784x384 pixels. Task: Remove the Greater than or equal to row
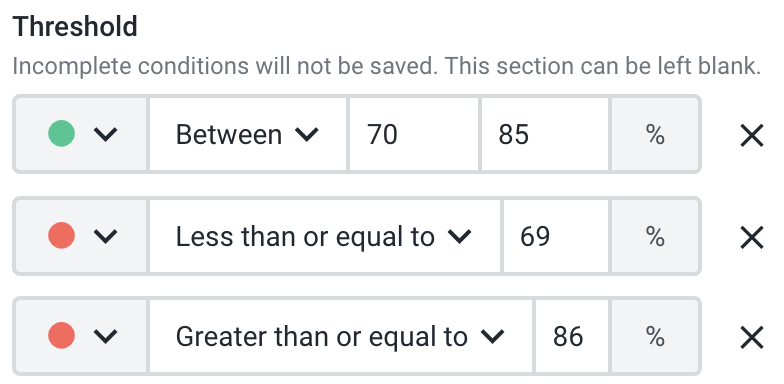point(752,338)
